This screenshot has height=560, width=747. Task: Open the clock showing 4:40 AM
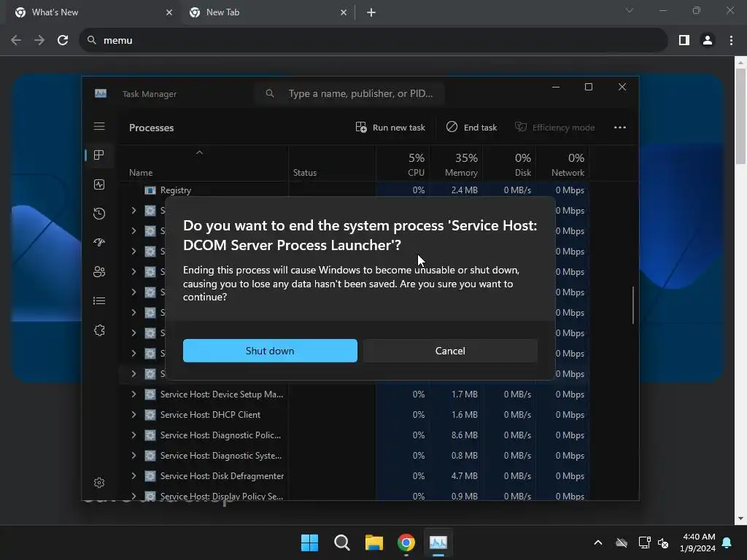[698, 542]
